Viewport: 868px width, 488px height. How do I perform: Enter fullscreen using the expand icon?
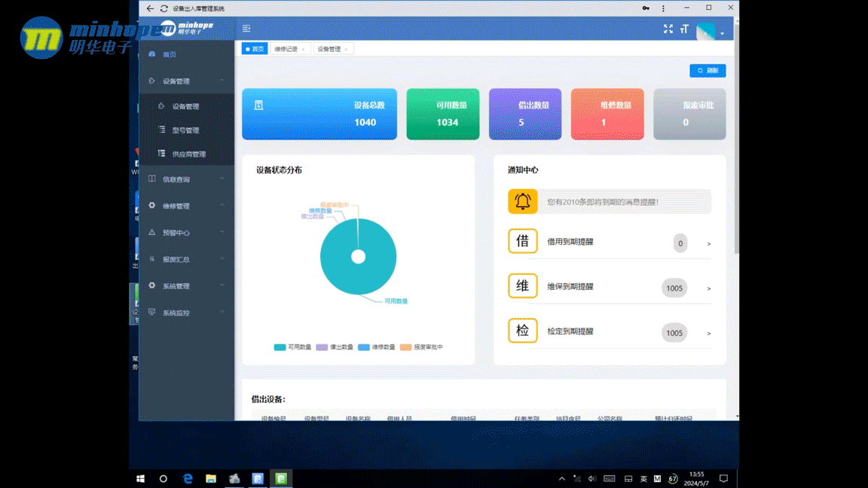[x=668, y=29]
